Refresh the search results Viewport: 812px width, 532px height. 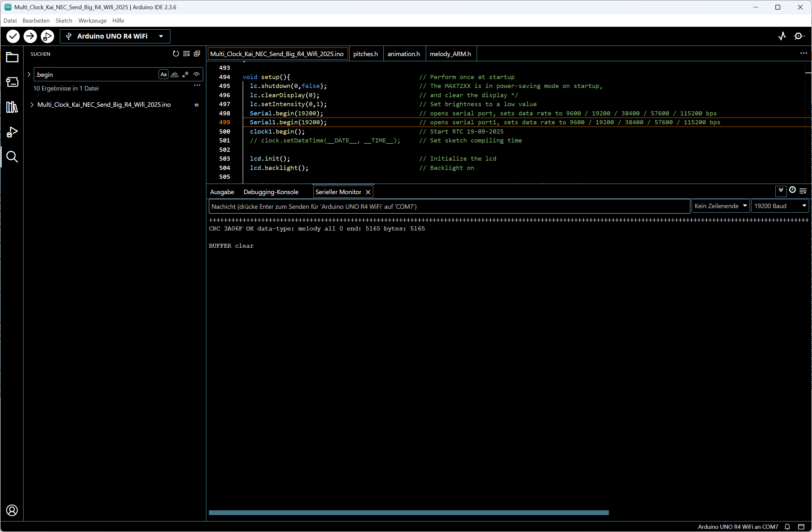point(175,54)
